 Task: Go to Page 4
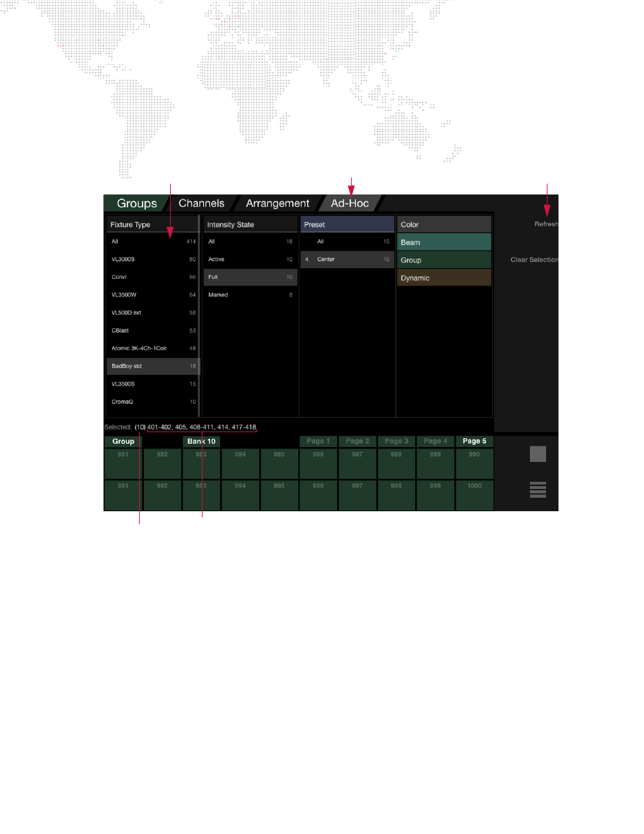point(435,441)
